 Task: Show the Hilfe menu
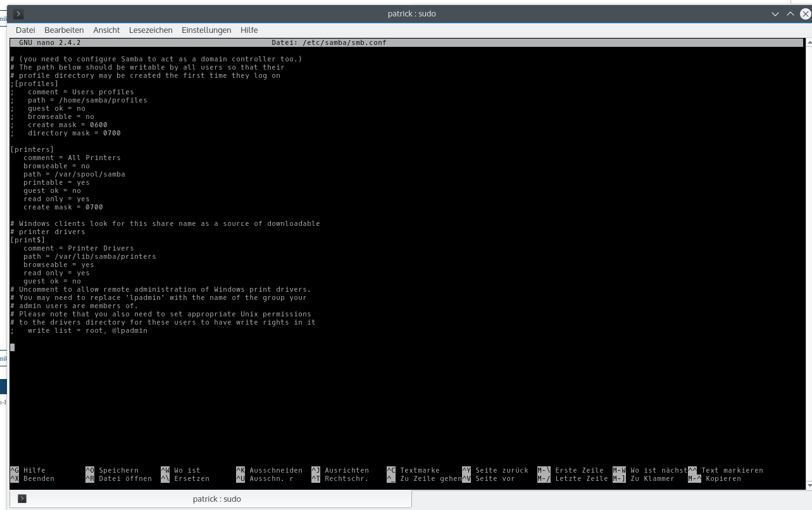[249, 30]
